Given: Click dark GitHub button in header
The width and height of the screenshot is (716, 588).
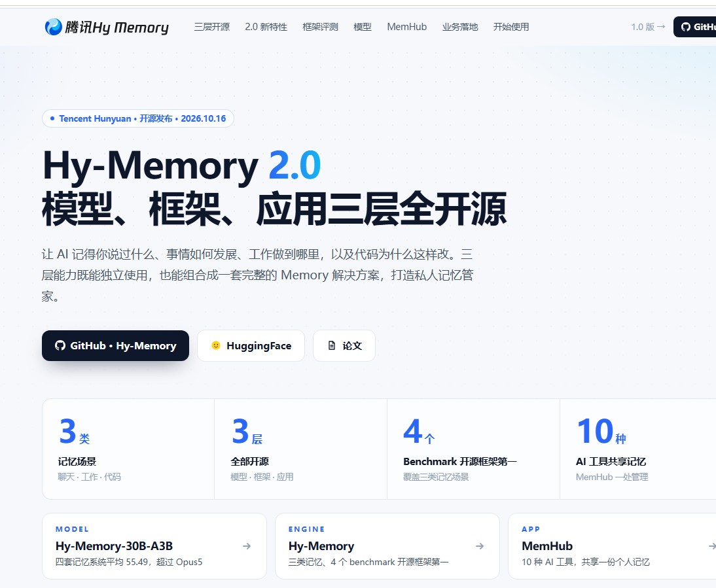Looking at the screenshot, I should point(694,27).
